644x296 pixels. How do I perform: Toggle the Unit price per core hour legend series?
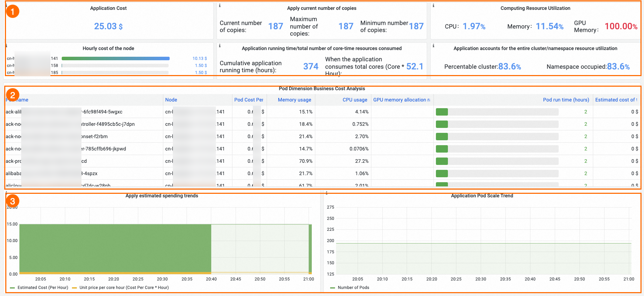124,288
